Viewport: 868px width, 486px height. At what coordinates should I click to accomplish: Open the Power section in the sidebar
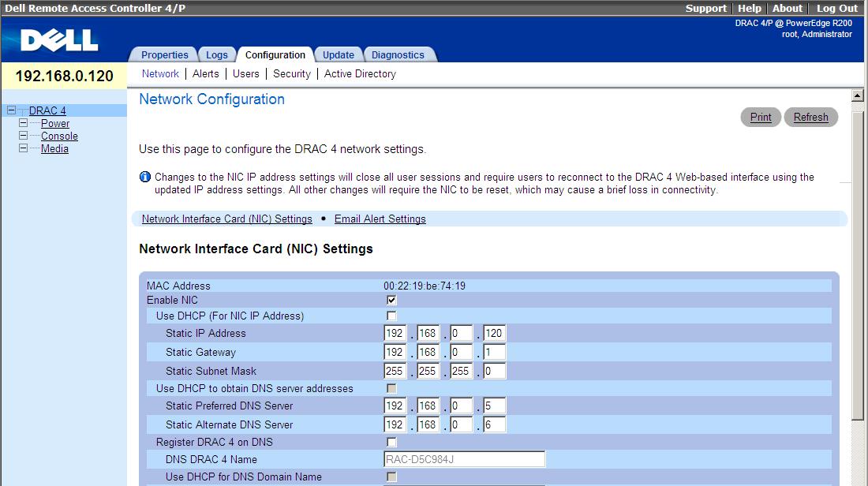[x=54, y=123]
